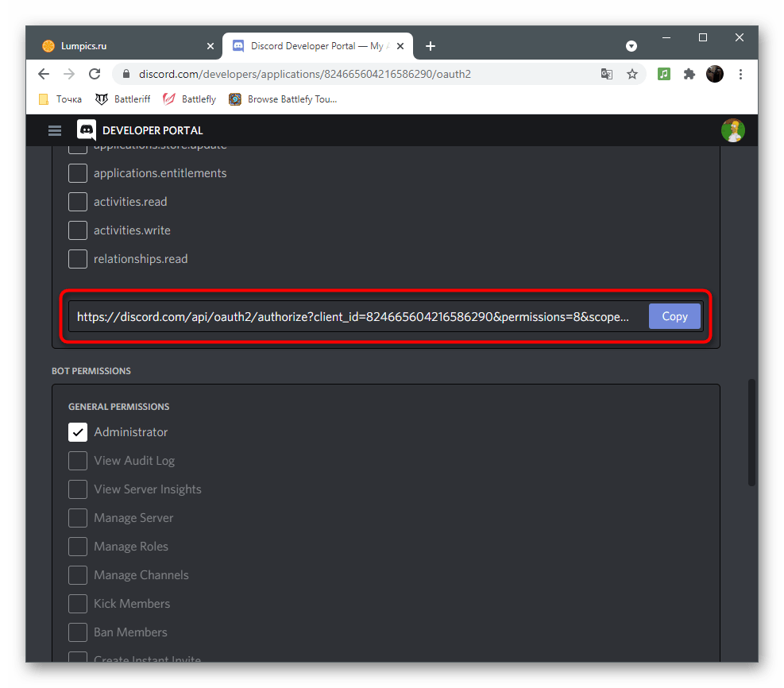
Task: Open the hamburger menu in Developer Portal
Action: tap(54, 129)
